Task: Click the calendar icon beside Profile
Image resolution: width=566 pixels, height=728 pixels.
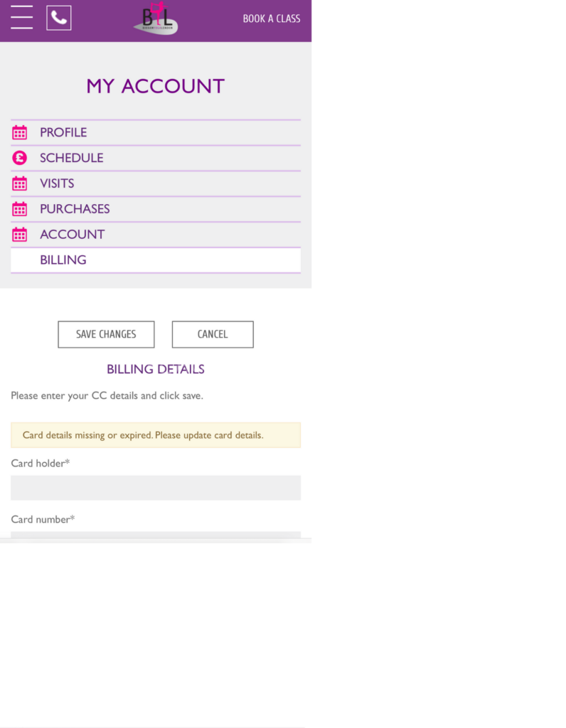Action: [x=20, y=133]
